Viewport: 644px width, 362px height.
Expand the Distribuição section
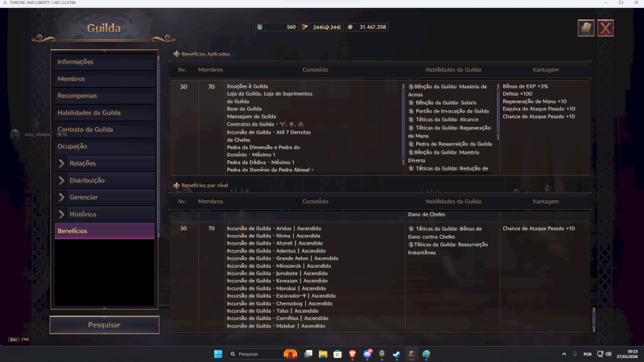coord(105,180)
